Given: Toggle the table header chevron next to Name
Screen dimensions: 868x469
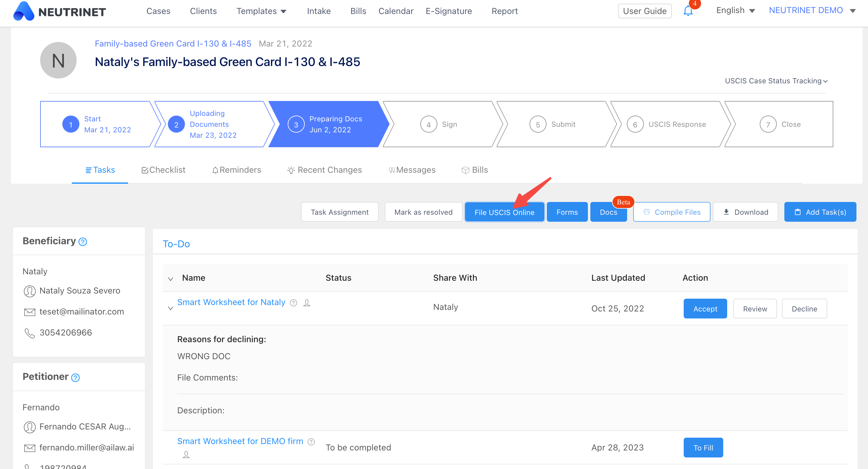Looking at the screenshot, I should [171, 278].
